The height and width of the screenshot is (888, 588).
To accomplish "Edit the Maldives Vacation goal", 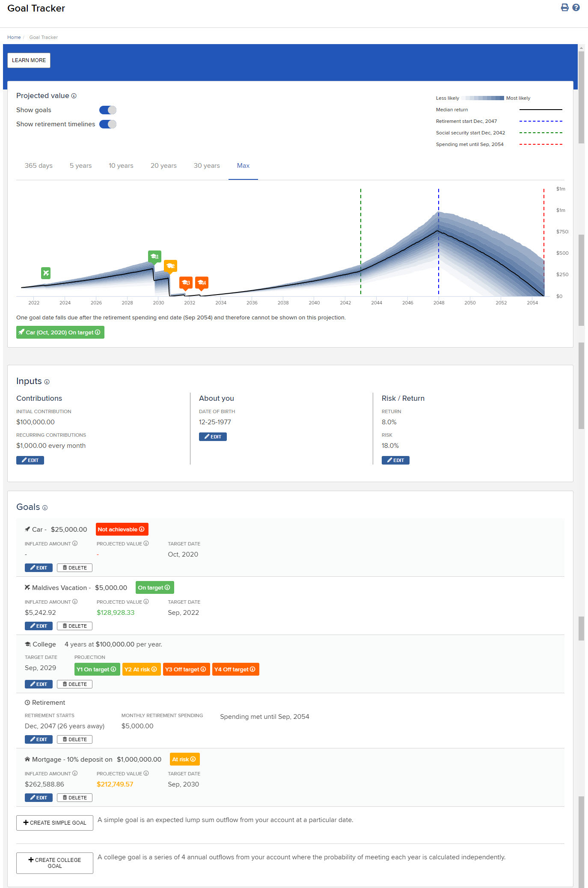I will [39, 626].
